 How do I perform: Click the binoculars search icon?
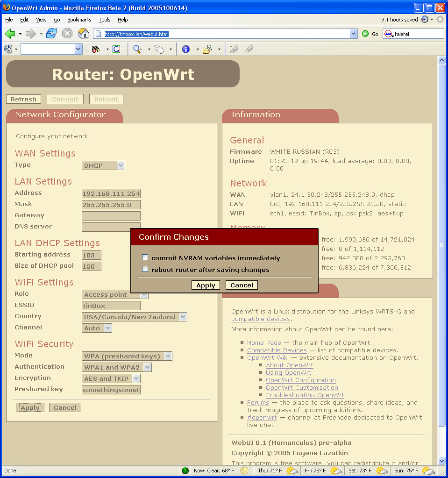[x=96, y=49]
